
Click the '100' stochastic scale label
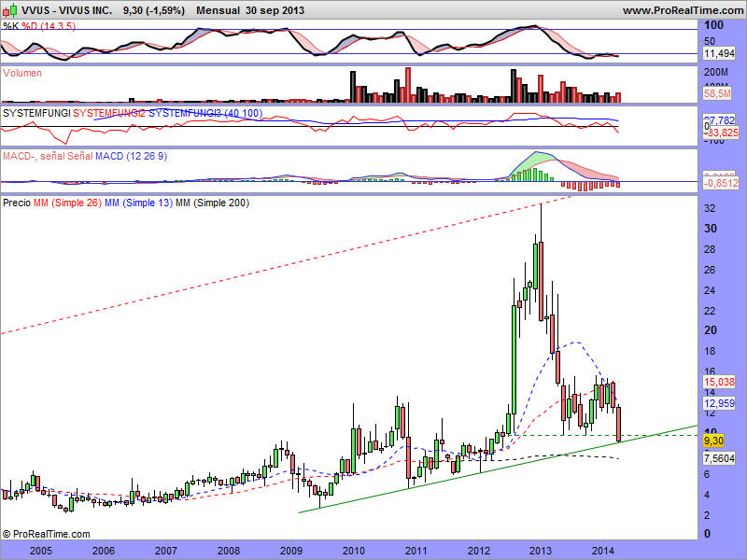pyautogui.click(x=713, y=25)
